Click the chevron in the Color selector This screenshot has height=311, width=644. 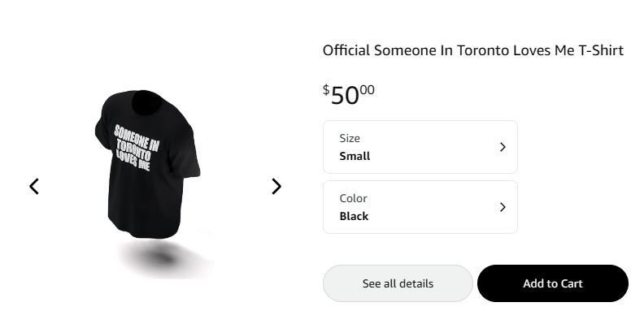(x=503, y=207)
